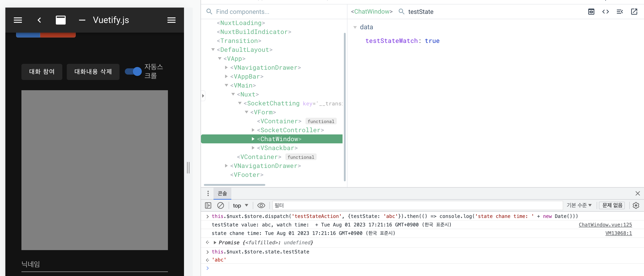Select the NuxtLoading tree row

[272, 23]
